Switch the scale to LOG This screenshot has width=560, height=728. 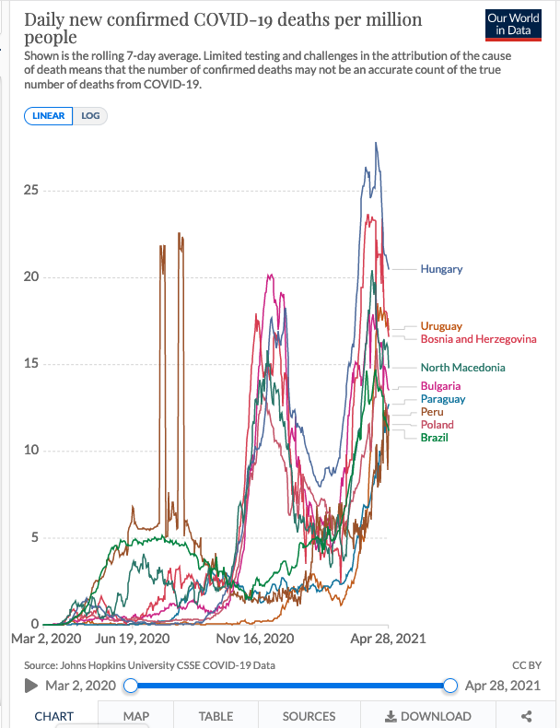[x=90, y=115]
